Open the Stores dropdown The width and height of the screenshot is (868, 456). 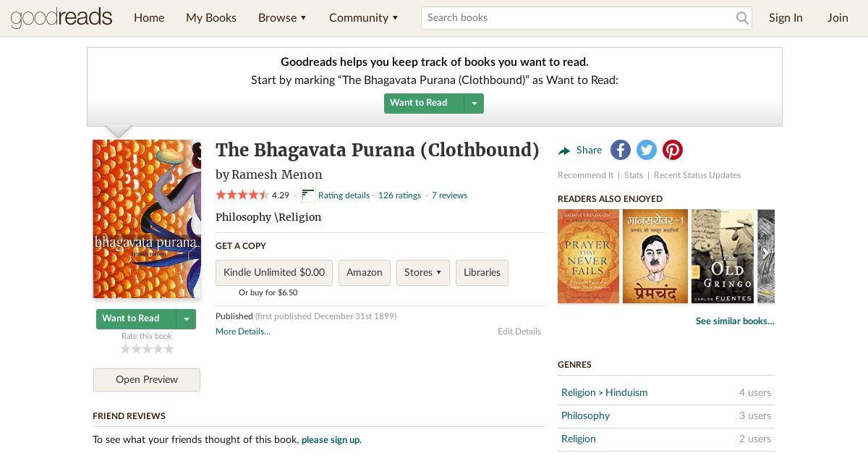tap(423, 273)
